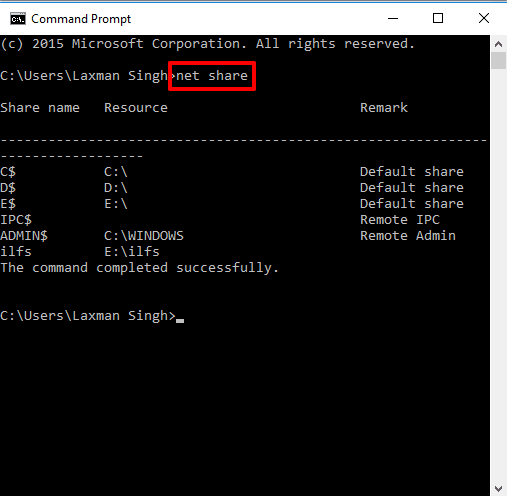Click the "Resource" column header
Viewport: 507px width, 496px height.
[136, 108]
